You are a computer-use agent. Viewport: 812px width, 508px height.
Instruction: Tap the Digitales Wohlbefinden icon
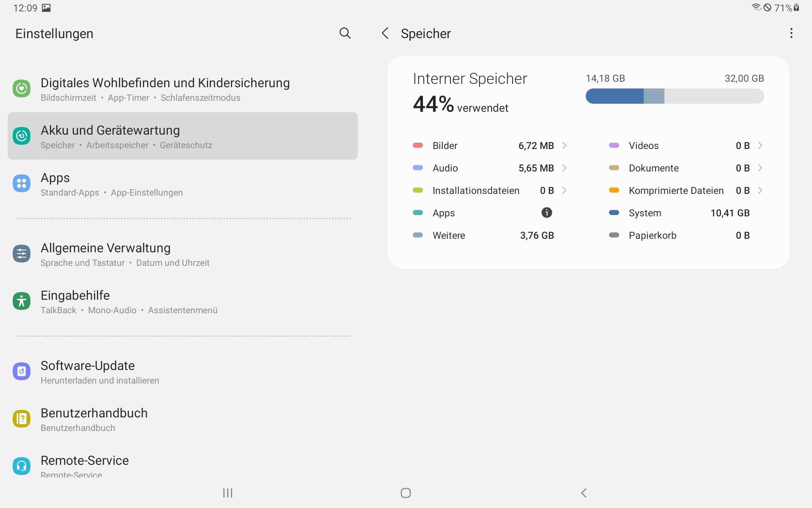[x=22, y=88]
